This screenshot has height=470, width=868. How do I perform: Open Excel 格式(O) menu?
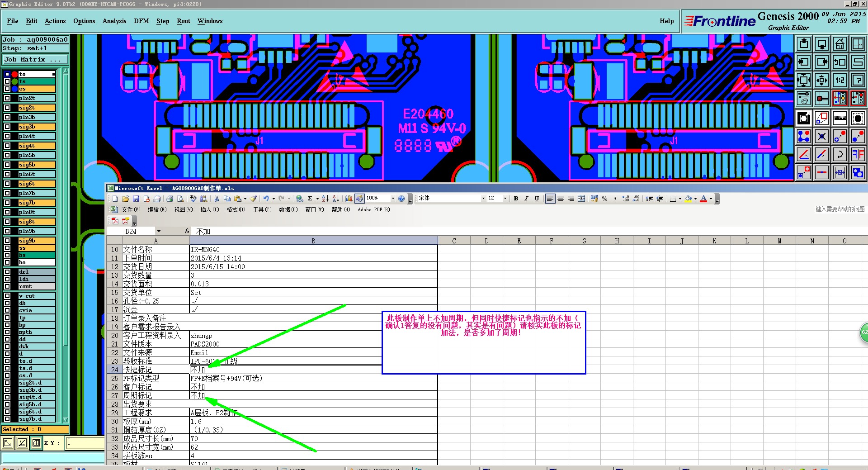pyautogui.click(x=236, y=209)
